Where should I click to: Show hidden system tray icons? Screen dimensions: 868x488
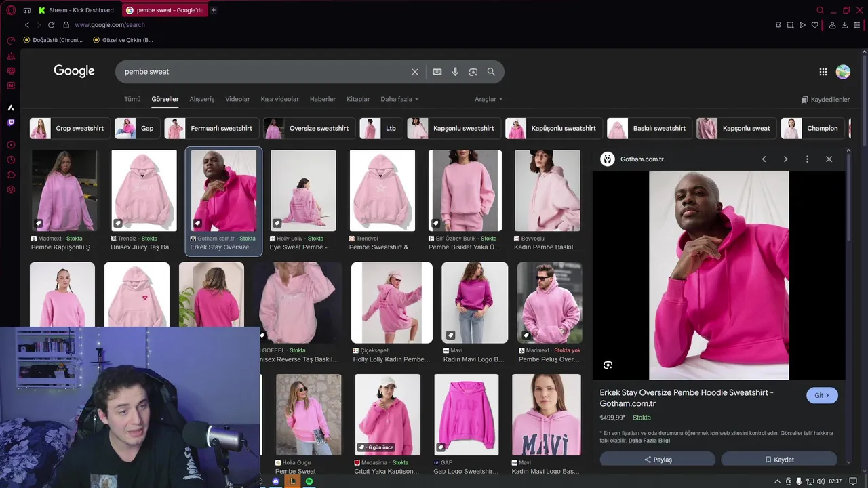(777, 481)
